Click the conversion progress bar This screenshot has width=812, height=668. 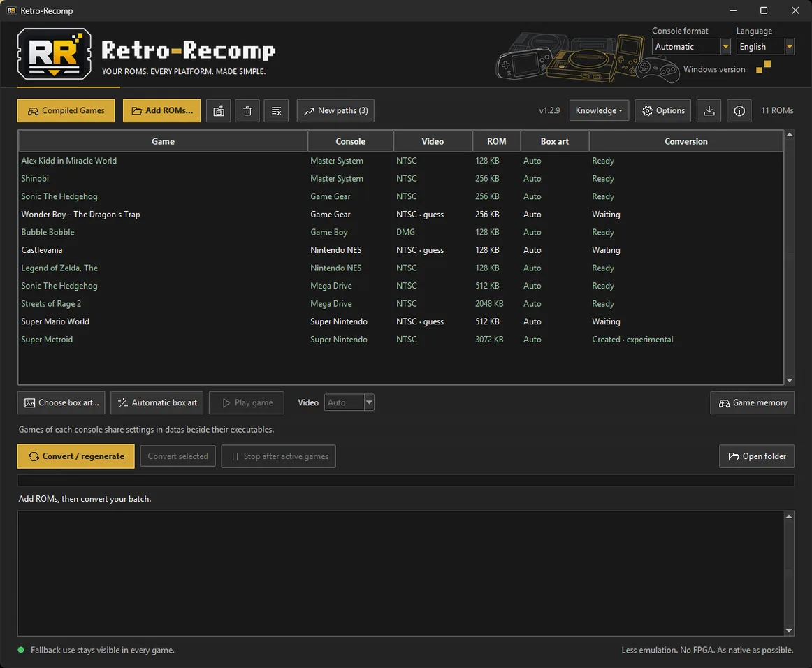406,481
